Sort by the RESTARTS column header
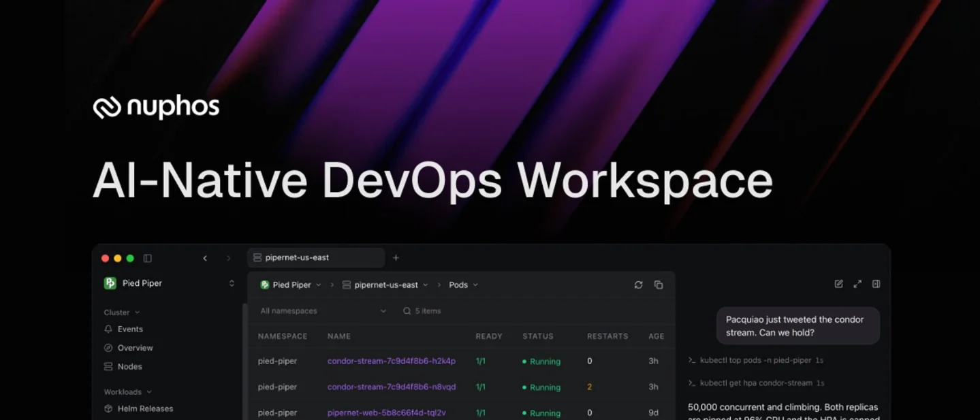Image resolution: width=980 pixels, height=420 pixels. coord(607,336)
